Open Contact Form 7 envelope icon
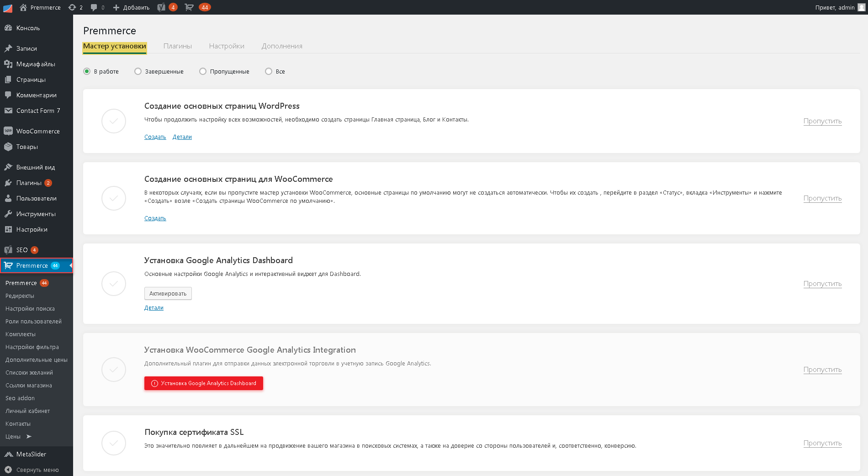The height and width of the screenshot is (476, 868). pyautogui.click(x=8, y=111)
